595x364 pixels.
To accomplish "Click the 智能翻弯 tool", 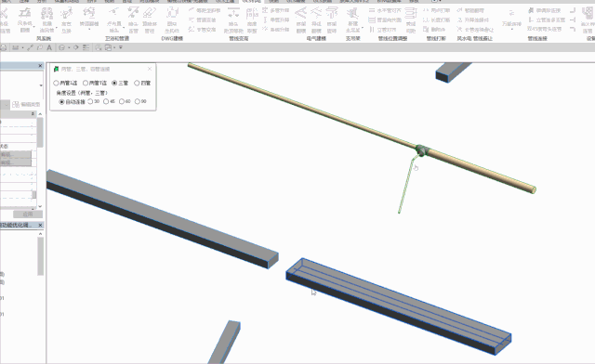I will pyautogui.click(x=470, y=10).
